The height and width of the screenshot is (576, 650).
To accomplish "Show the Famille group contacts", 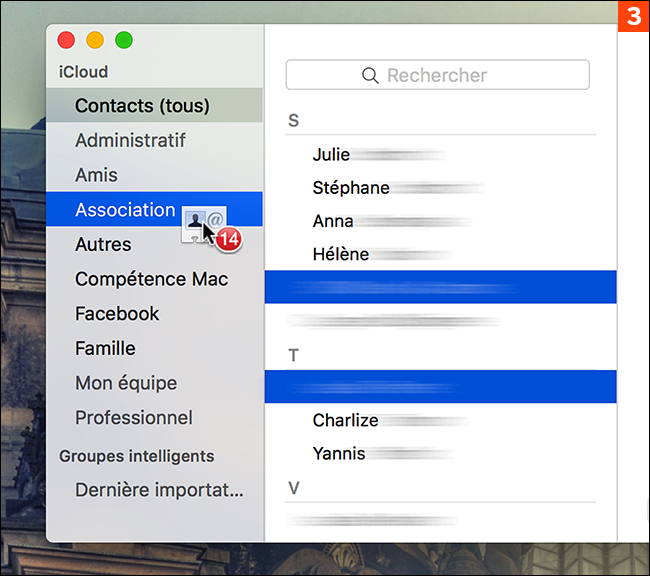I will tap(105, 349).
